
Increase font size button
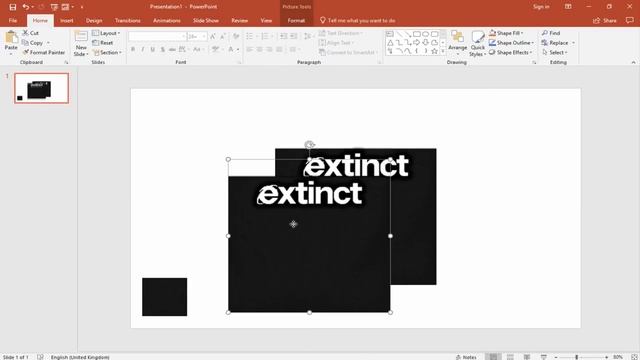click(x=213, y=36)
